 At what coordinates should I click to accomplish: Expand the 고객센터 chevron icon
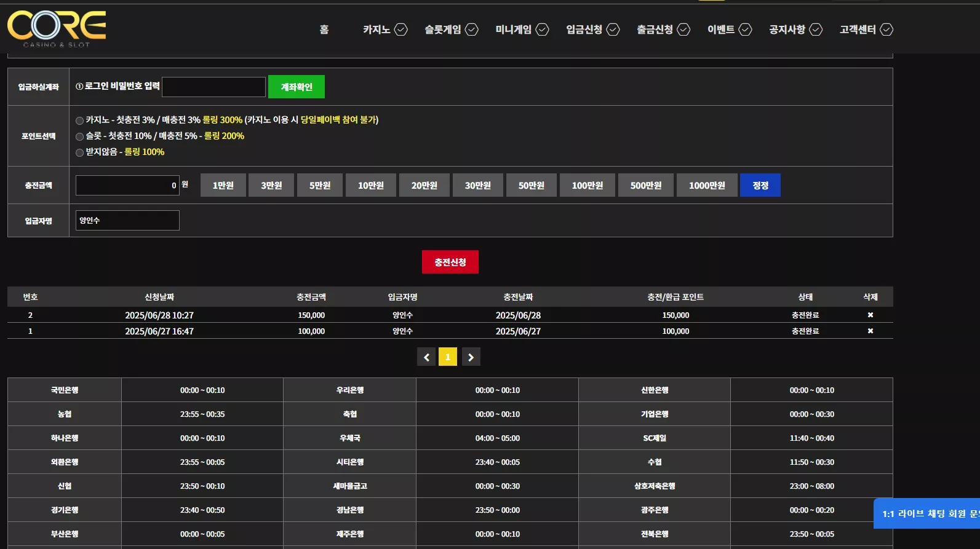(887, 30)
